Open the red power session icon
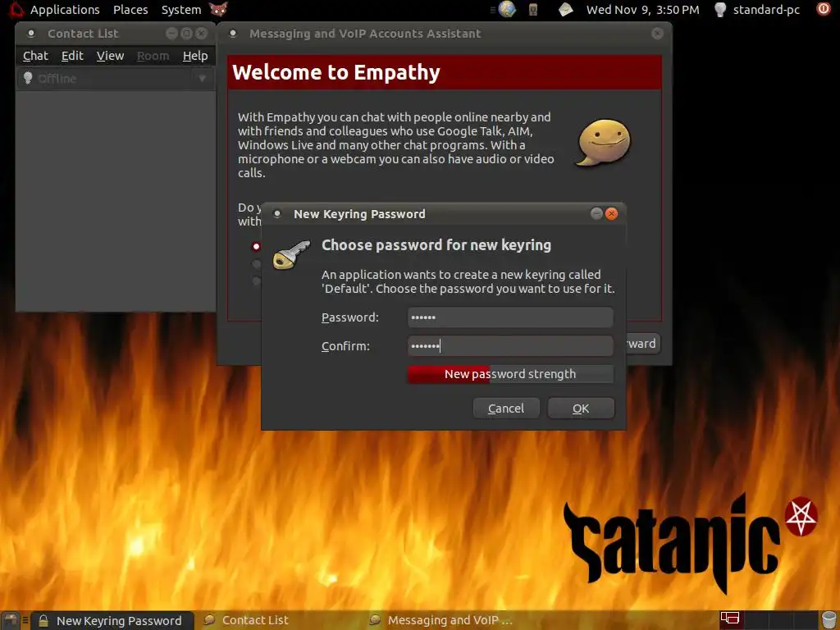 pyautogui.click(x=824, y=8)
